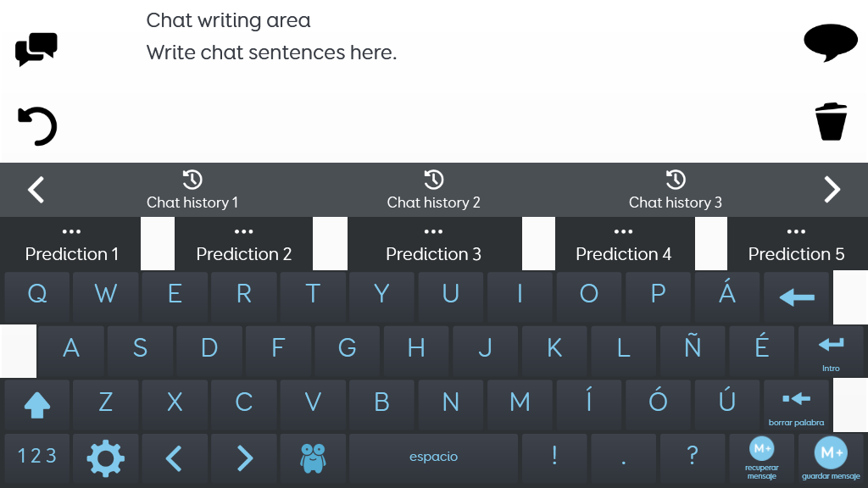Open keyboard settings gear icon
The image size is (868, 488).
106,458
